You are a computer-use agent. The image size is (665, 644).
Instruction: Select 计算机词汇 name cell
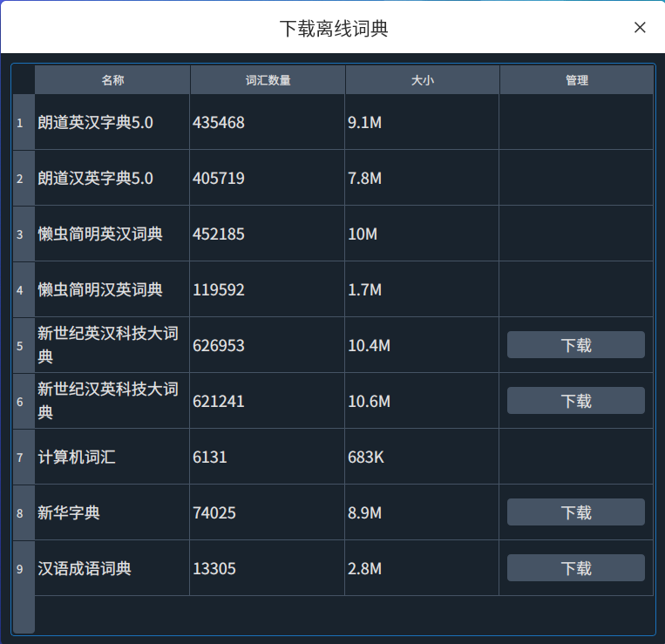112,457
